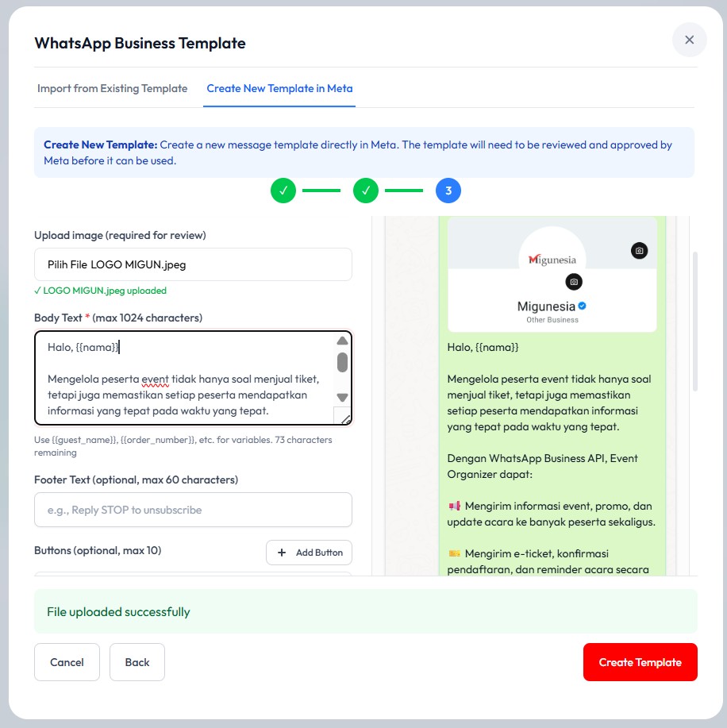Image resolution: width=727 pixels, height=728 pixels.
Task: Click the camera icon below profile logo
Action: 574,282
